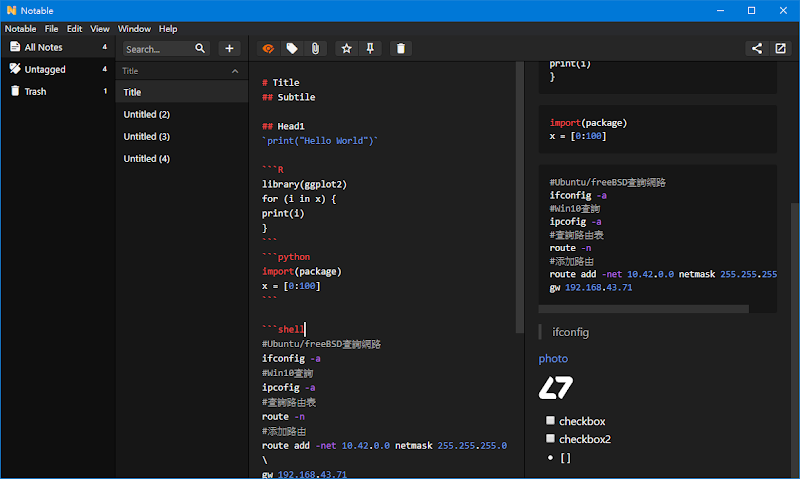
Task: Click the '## Subtile' heading line
Action: click(288, 97)
